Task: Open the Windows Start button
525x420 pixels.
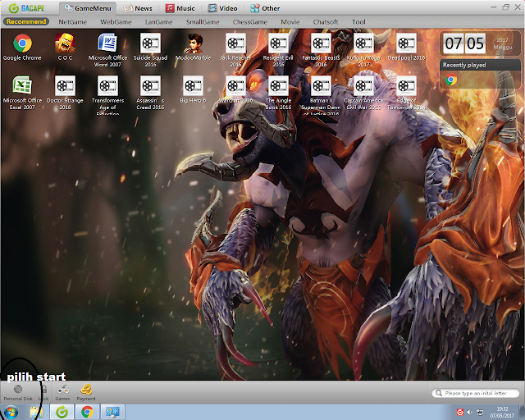Action: point(11,412)
